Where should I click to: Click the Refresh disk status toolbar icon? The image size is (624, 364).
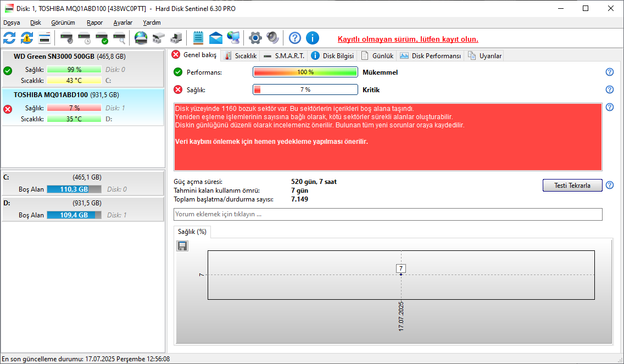9,38
